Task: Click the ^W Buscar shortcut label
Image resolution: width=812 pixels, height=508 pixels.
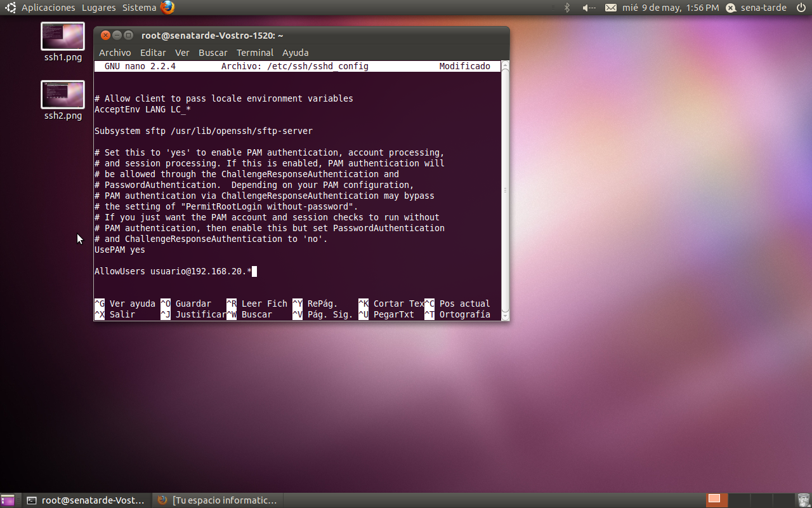Action: [249, 315]
